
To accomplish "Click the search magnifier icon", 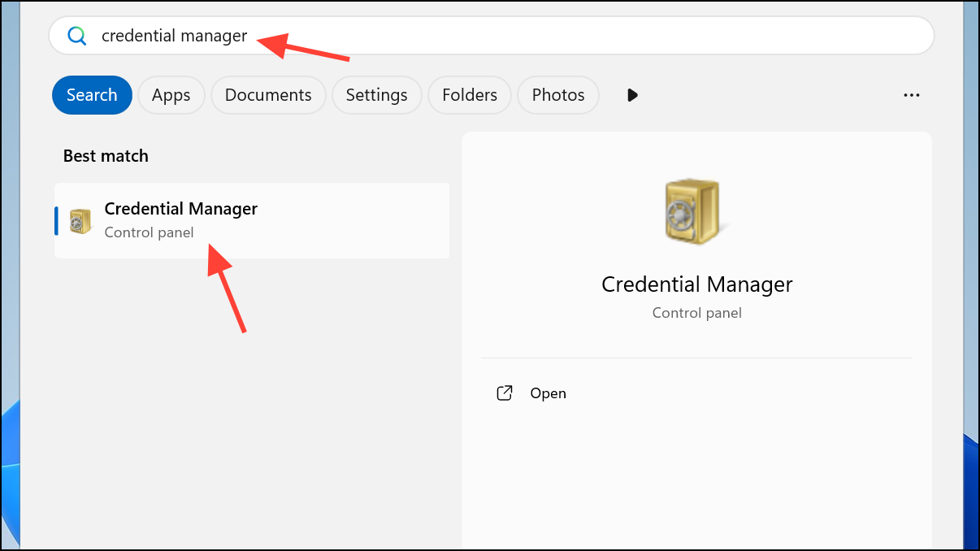I will pos(77,36).
